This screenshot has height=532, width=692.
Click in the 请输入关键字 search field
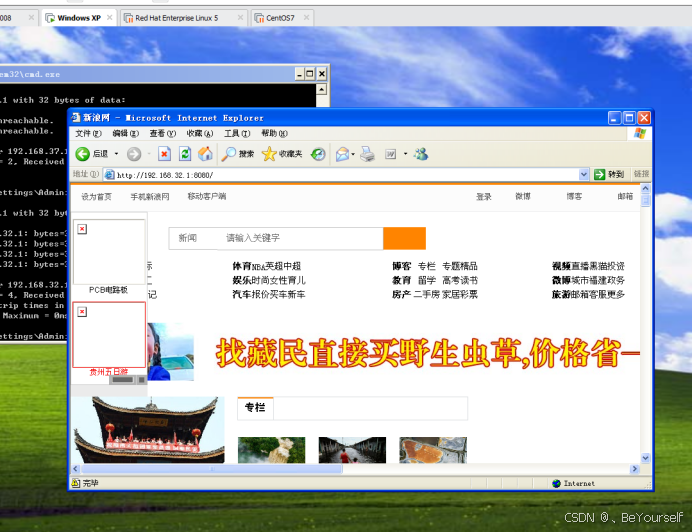click(x=300, y=238)
